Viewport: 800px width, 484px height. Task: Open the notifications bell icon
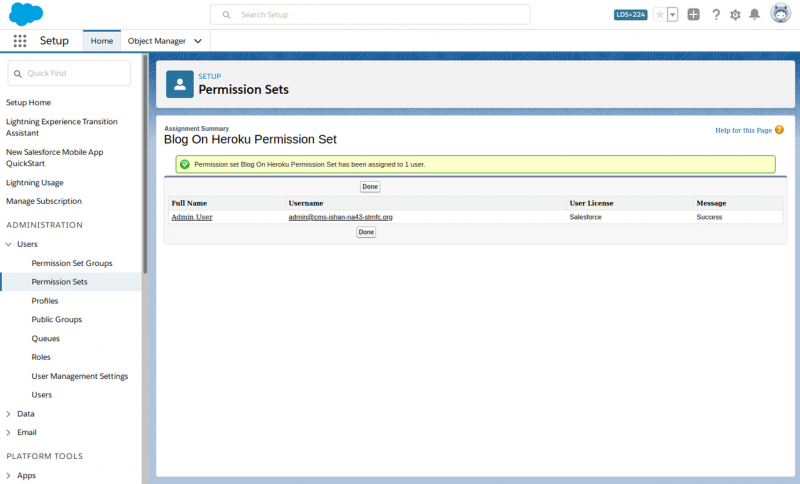755,14
